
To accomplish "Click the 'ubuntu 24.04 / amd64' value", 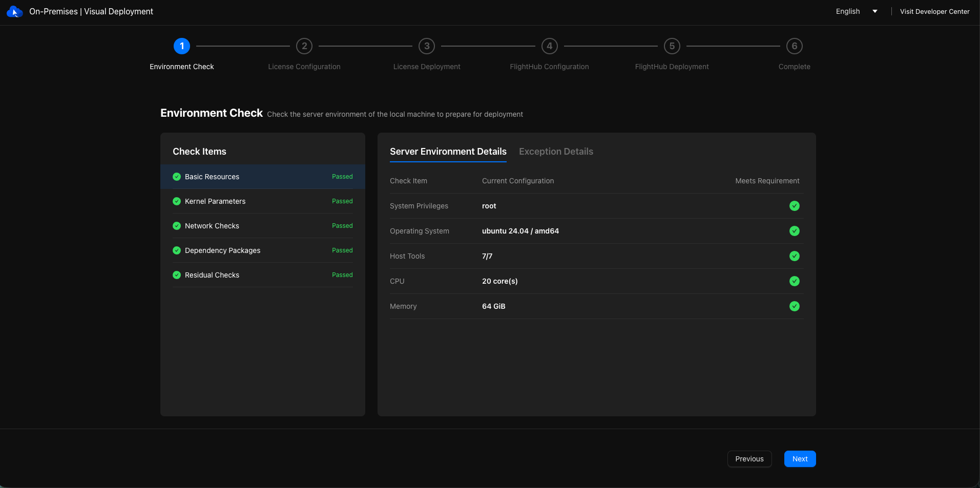I will [x=520, y=231].
